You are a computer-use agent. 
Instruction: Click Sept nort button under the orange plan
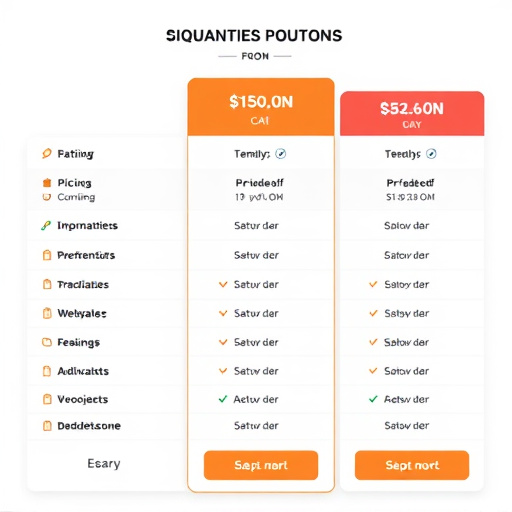(261, 465)
